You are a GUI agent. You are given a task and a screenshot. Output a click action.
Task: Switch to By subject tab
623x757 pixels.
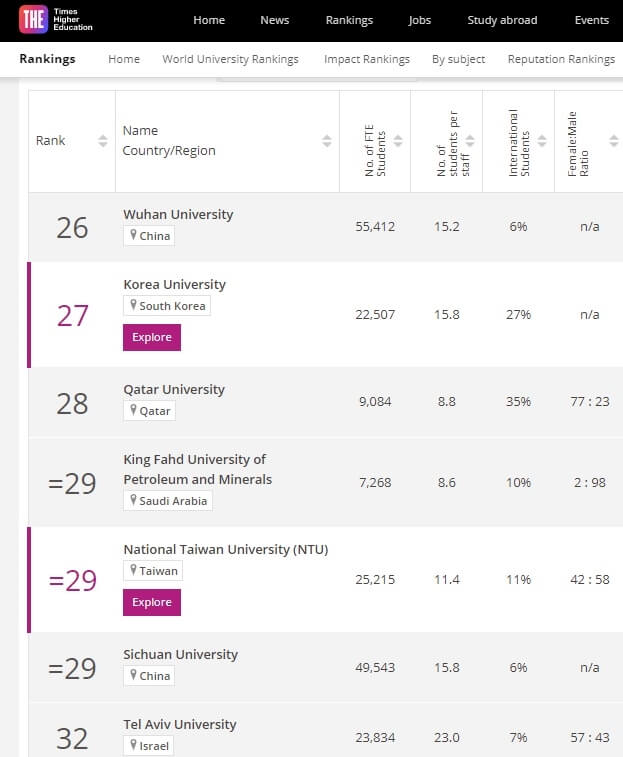point(458,59)
